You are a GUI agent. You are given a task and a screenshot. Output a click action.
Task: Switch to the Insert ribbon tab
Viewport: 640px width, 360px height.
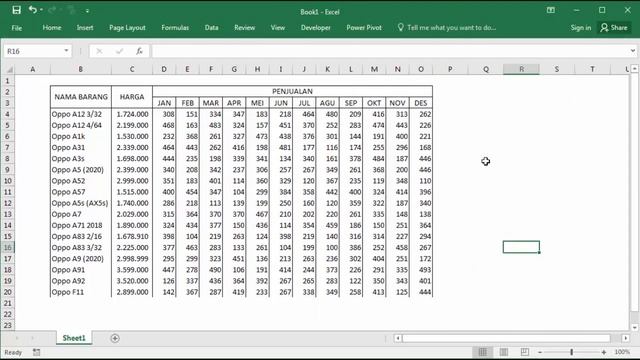[85, 28]
